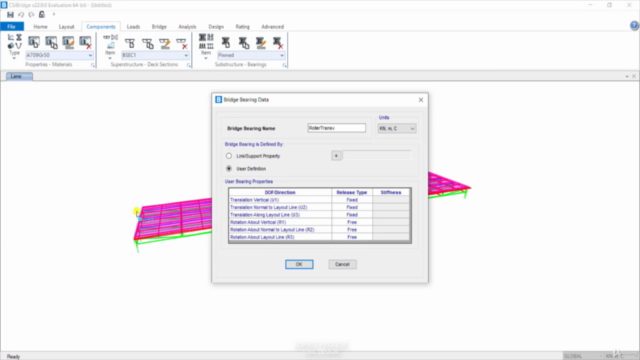
Task: Open Superstructure - Deck Sections panel launcher
Action: click(189, 65)
